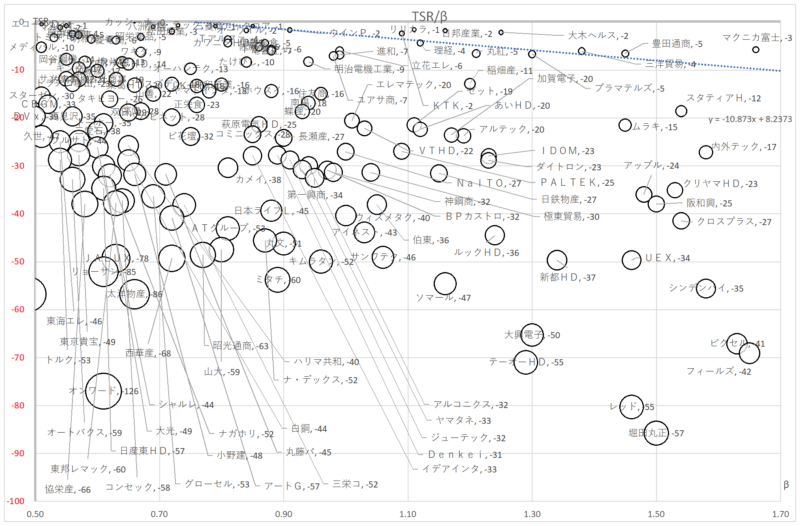Click the "ルックHD, -36" data label
This screenshot has width=800, height=526.
tap(486, 253)
